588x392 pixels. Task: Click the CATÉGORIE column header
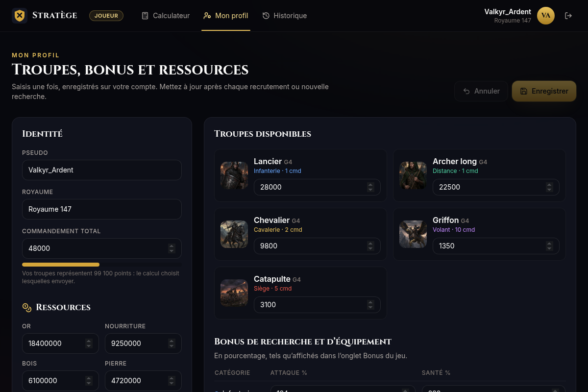pos(232,373)
